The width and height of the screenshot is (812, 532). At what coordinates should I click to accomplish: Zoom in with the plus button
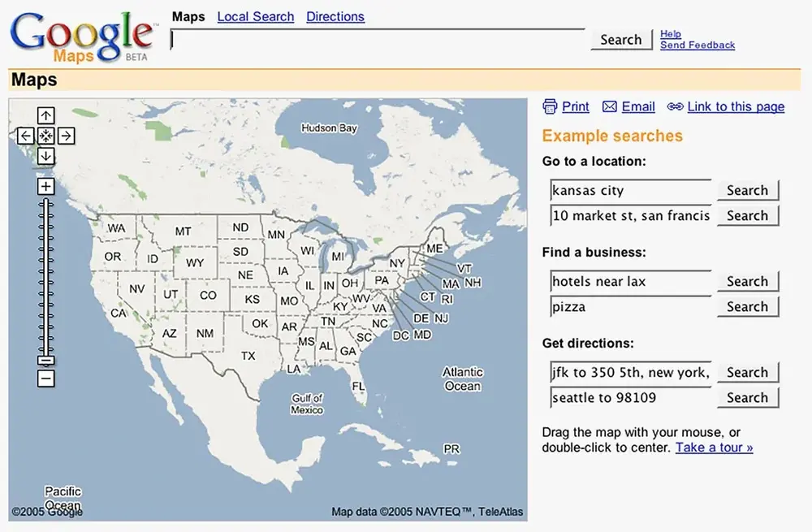pyautogui.click(x=46, y=186)
